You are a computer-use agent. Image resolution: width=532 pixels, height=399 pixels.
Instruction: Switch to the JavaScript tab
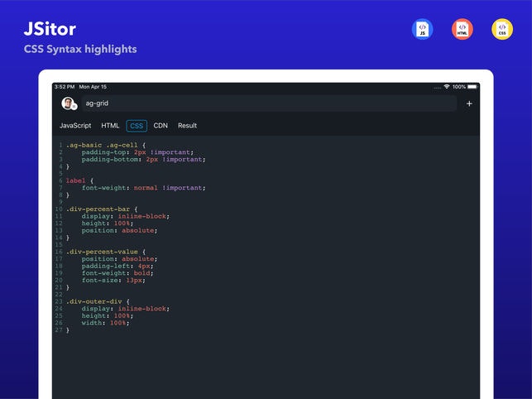pos(75,126)
